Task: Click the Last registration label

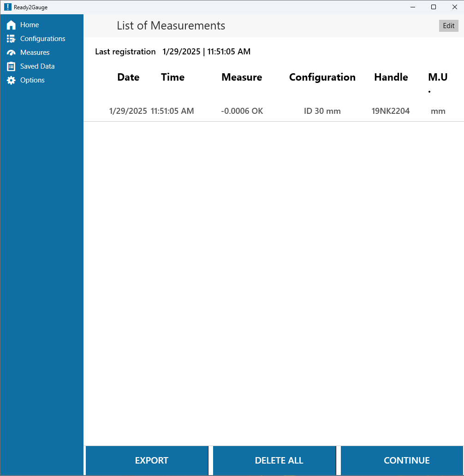Action: [x=125, y=52]
